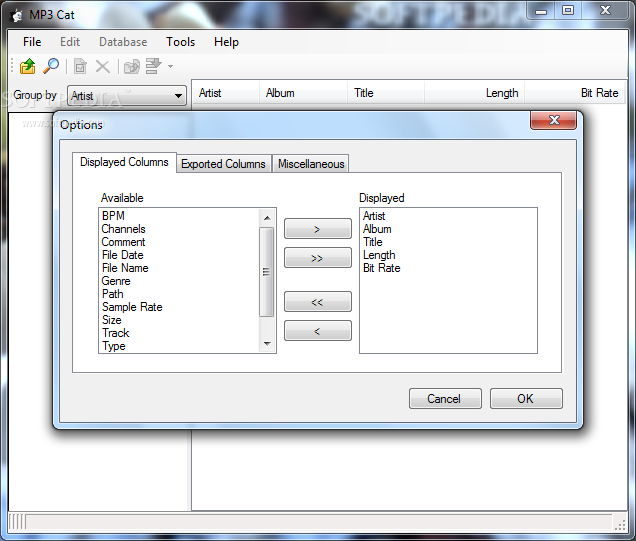The width and height of the screenshot is (636, 541).
Task: Click the Length column header in main window
Action: point(475,93)
